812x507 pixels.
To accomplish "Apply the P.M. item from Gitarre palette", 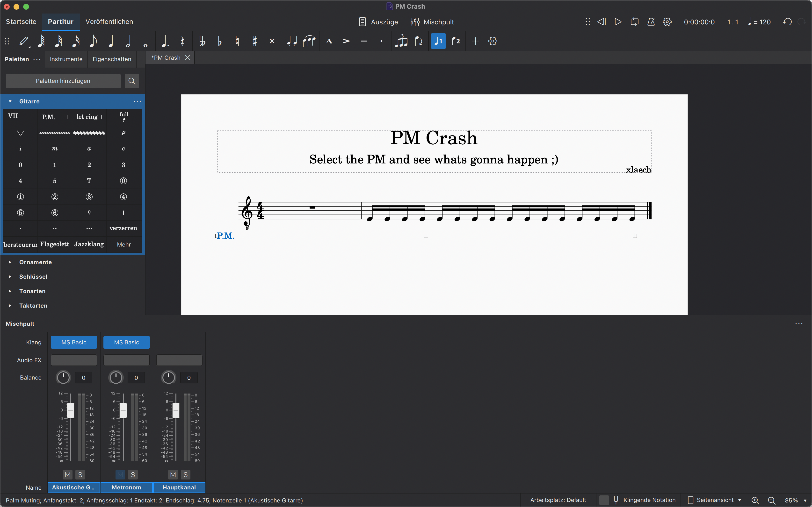I will [x=55, y=117].
